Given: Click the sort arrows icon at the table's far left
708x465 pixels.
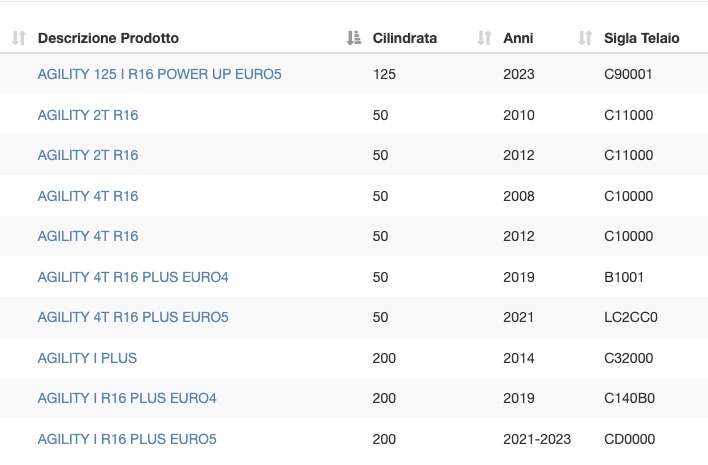Looking at the screenshot, I should (19, 38).
